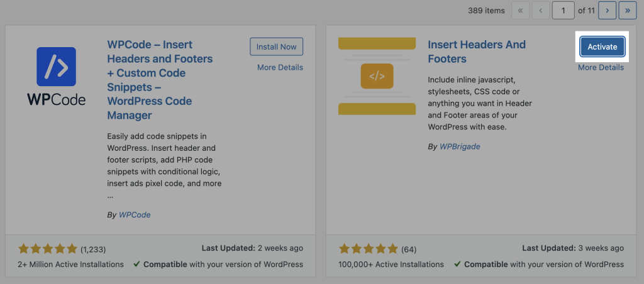The width and height of the screenshot is (644, 284).
Task: Jump to the last results page
Action: pyautogui.click(x=628, y=11)
